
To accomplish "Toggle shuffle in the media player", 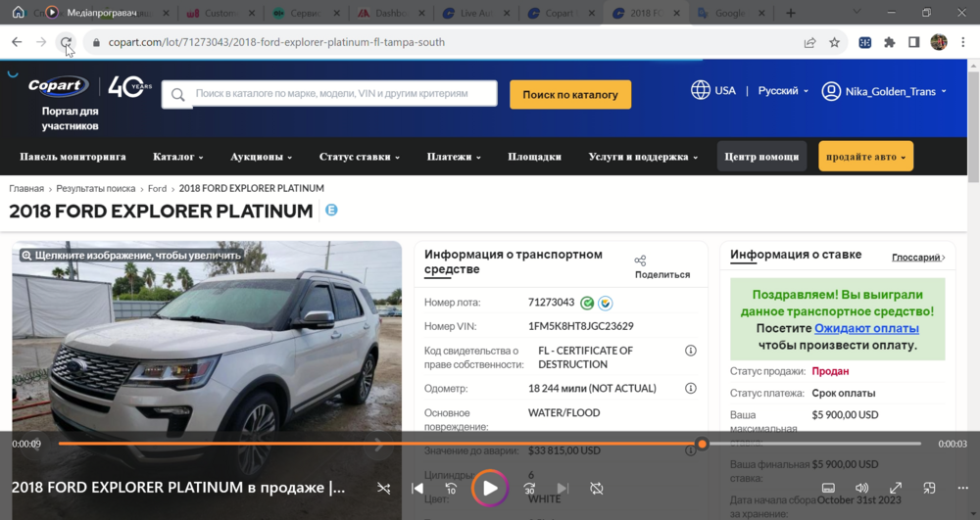I will [383, 488].
